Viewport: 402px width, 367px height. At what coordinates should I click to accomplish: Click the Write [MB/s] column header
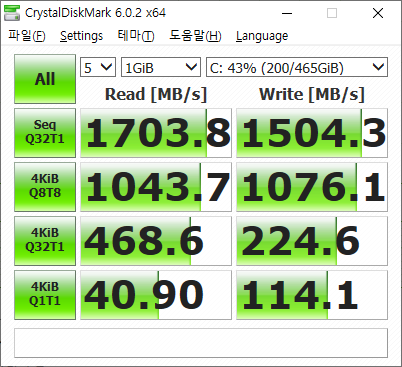312,94
